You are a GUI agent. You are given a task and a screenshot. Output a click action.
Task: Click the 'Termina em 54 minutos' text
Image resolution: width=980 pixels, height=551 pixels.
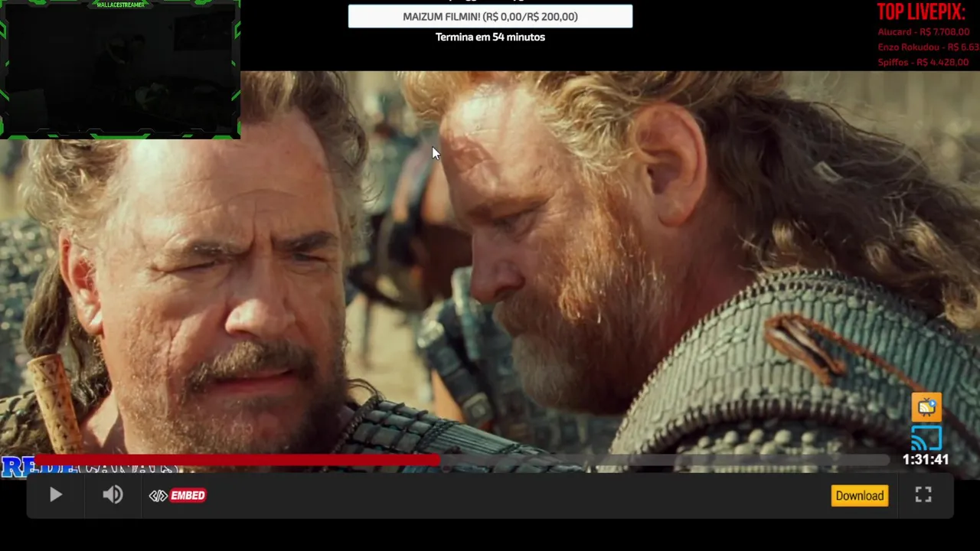click(x=490, y=37)
